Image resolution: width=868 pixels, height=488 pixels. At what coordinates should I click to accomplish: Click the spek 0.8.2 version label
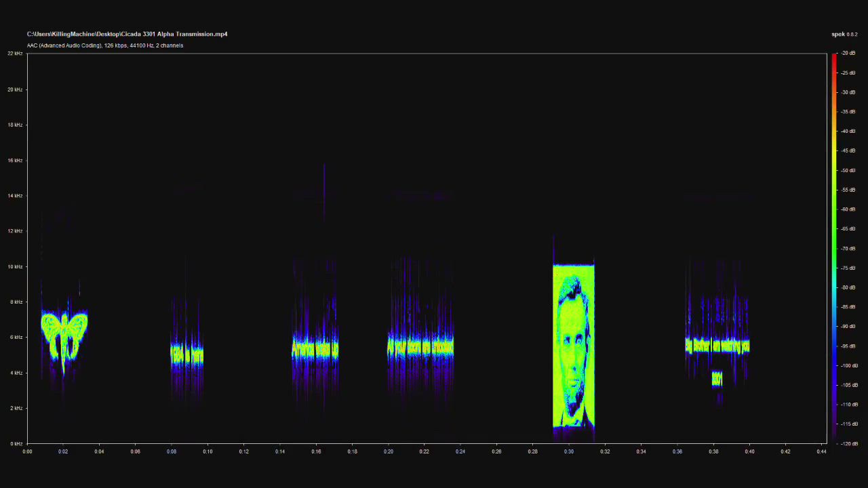[844, 34]
